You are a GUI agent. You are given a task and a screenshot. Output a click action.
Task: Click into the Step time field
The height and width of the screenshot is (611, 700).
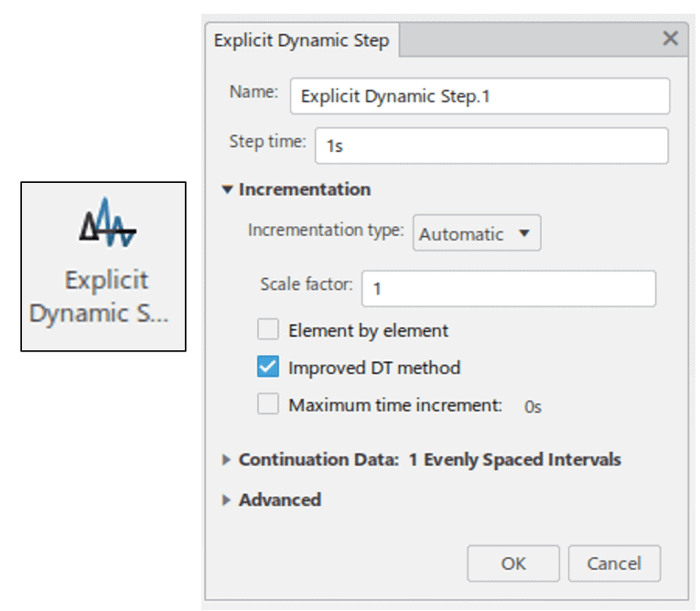point(491,145)
